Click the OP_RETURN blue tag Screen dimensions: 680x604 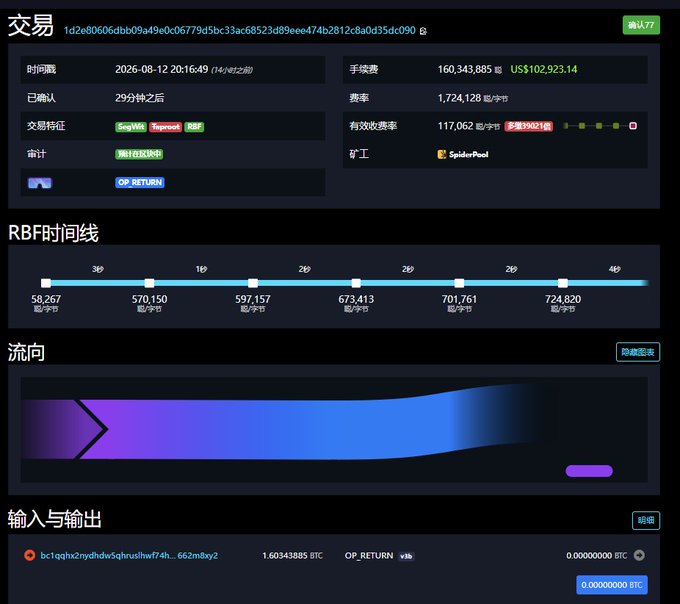pos(140,182)
